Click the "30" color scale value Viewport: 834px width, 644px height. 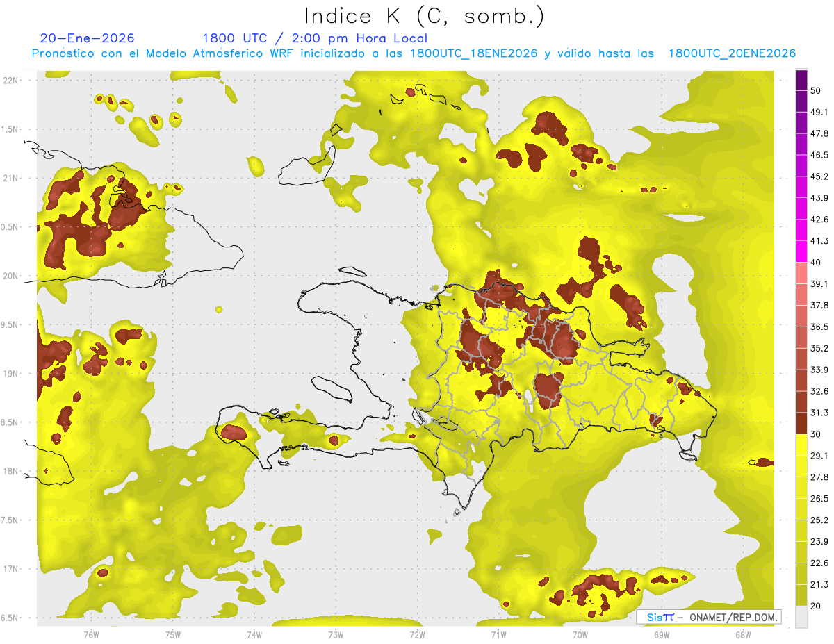pos(816,434)
